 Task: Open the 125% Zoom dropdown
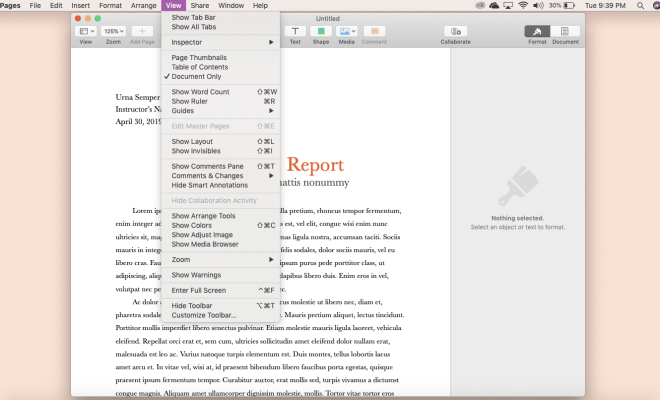click(114, 31)
